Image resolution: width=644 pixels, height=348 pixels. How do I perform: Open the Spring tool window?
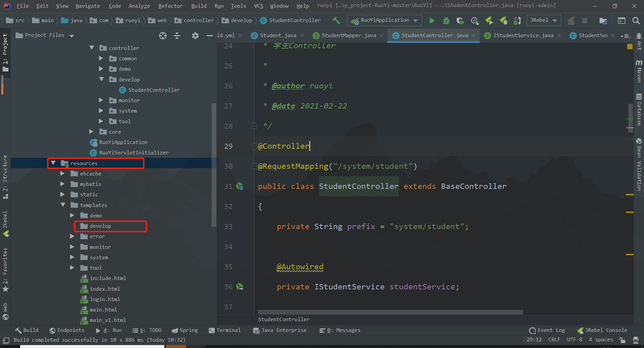point(185,330)
